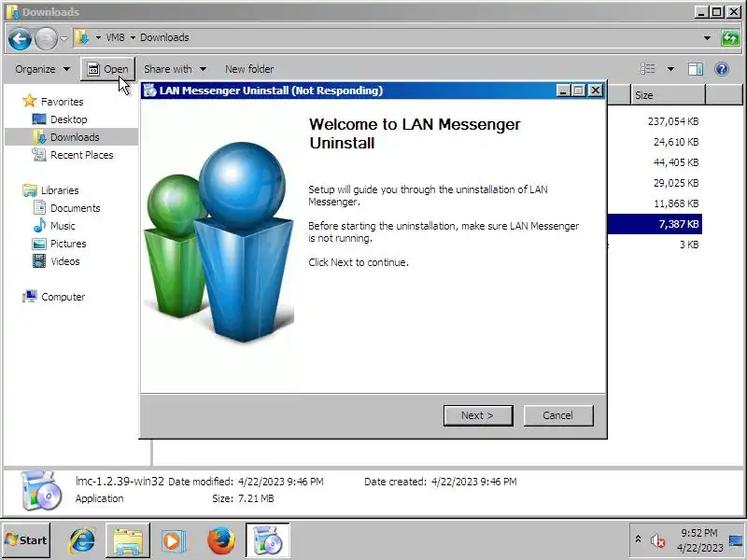Change view with the view icon
Image resolution: width=747 pixels, height=560 pixels.
point(647,69)
